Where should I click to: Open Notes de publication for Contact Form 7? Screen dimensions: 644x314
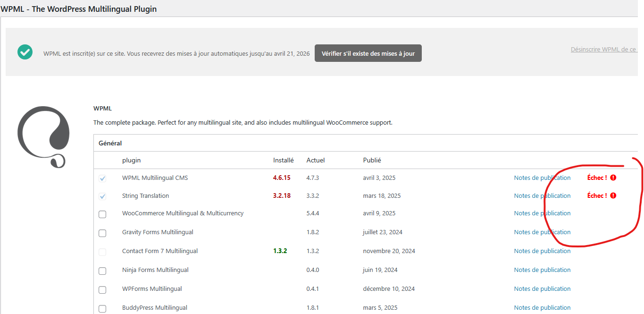coord(542,251)
